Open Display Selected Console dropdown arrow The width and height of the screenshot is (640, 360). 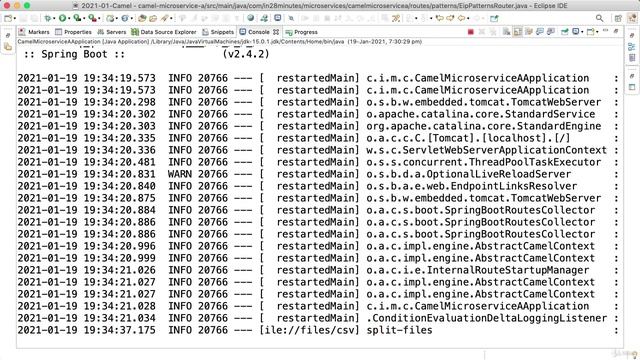(x=582, y=32)
